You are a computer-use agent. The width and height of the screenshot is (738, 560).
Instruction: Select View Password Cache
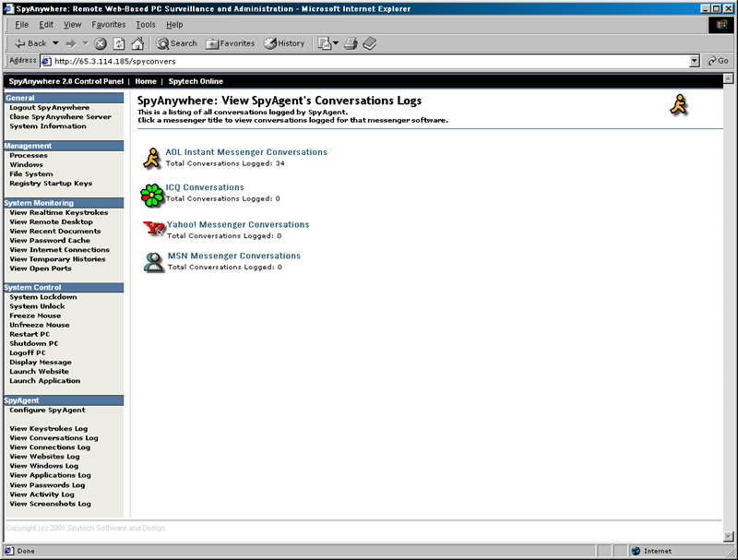(50, 241)
